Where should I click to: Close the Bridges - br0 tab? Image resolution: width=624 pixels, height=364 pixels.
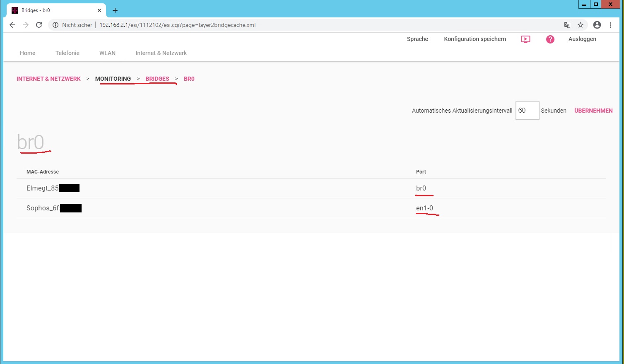[x=99, y=10]
